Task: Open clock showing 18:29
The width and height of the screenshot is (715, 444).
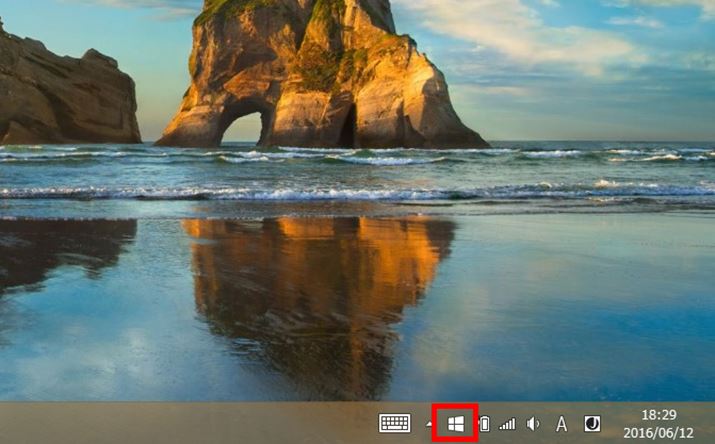Action: pyautogui.click(x=658, y=415)
